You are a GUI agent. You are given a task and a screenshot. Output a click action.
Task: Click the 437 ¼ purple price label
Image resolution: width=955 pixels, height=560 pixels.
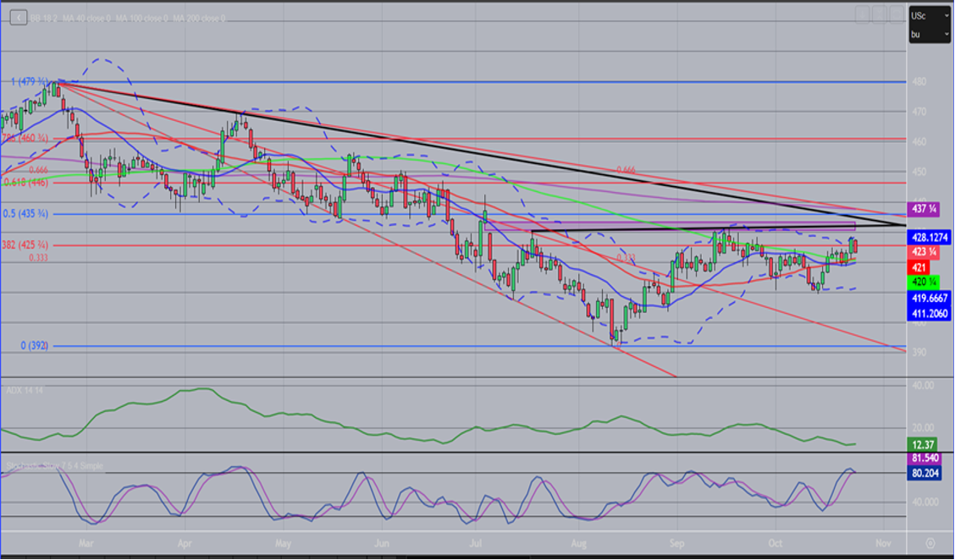click(x=921, y=208)
